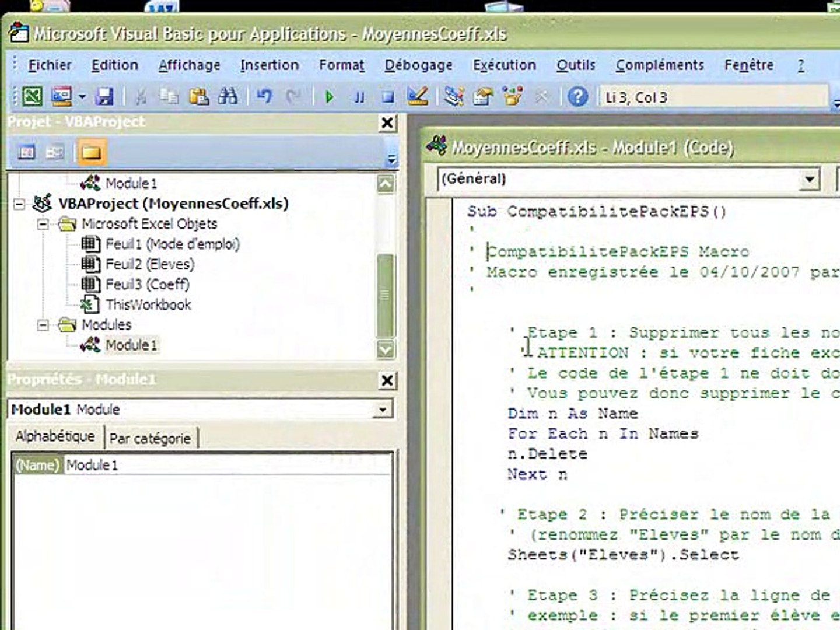Select Feuil1 (Mode d'emploi) in project tree
The image size is (840, 630).
point(173,244)
